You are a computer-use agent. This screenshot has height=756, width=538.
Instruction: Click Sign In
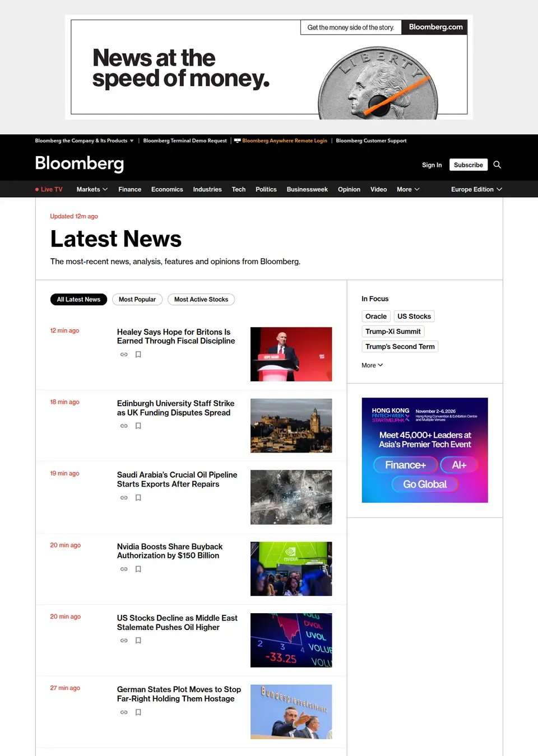432,165
